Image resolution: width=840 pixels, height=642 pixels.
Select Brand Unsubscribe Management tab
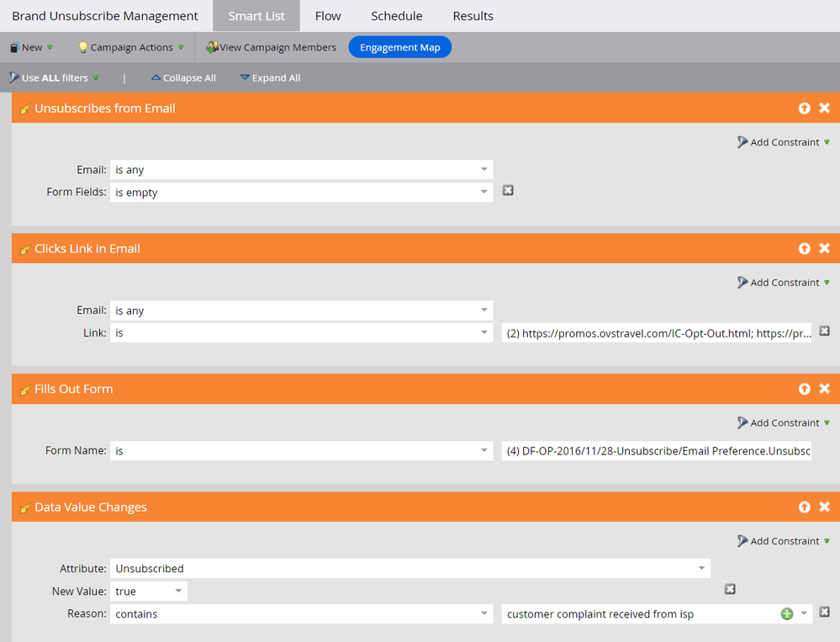(105, 16)
